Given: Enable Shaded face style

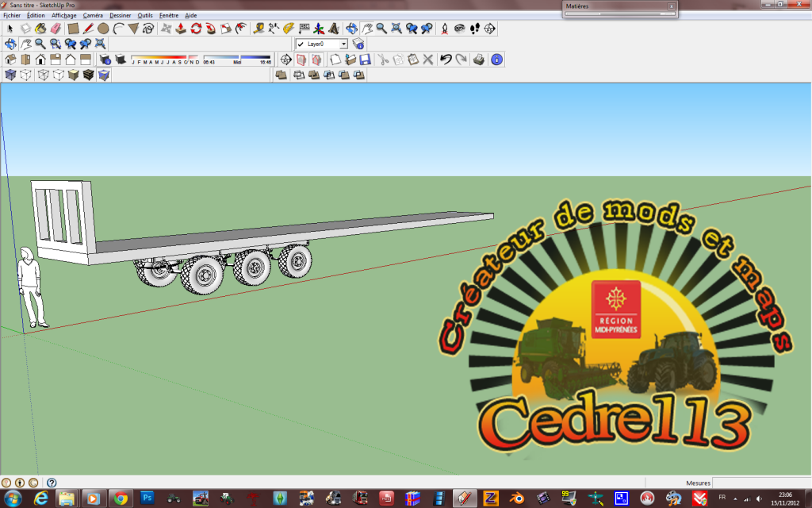Looking at the screenshot, I should pos(73,75).
